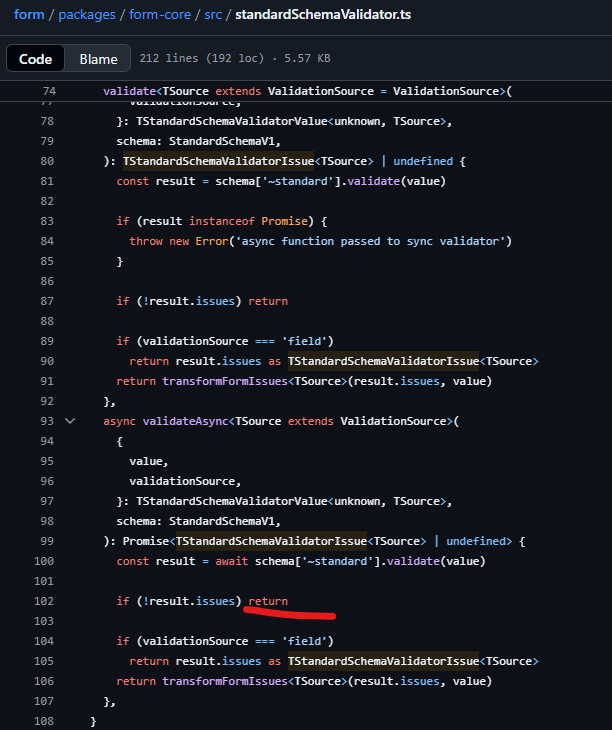Image resolution: width=612 pixels, height=730 pixels.
Task: Click 'Promise' after instanceof on line 83
Action: (x=284, y=221)
